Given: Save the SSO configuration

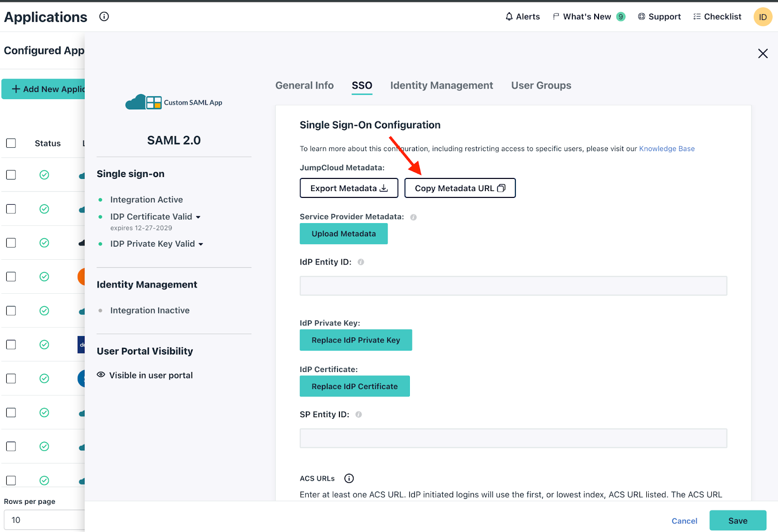Looking at the screenshot, I should pos(738,521).
